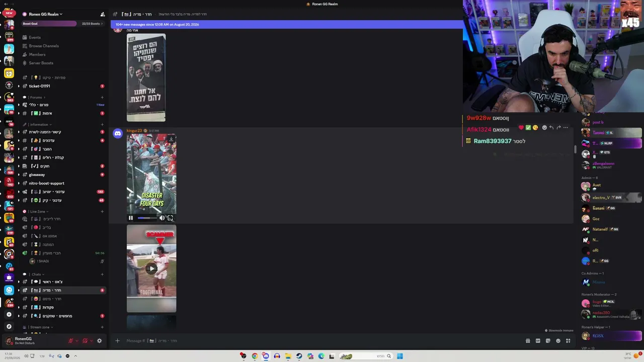Open the Events section
The height and width of the screenshot is (362, 644).
pos(35,37)
